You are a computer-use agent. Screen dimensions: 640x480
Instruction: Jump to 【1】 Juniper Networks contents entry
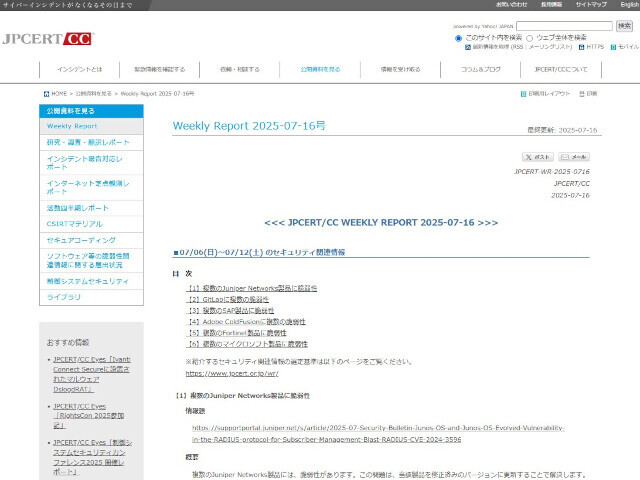coord(251,288)
